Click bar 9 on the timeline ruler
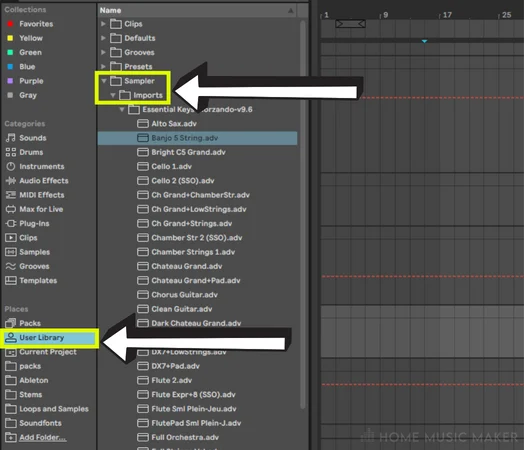Image resolution: width=524 pixels, height=450 pixels. [x=385, y=15]
